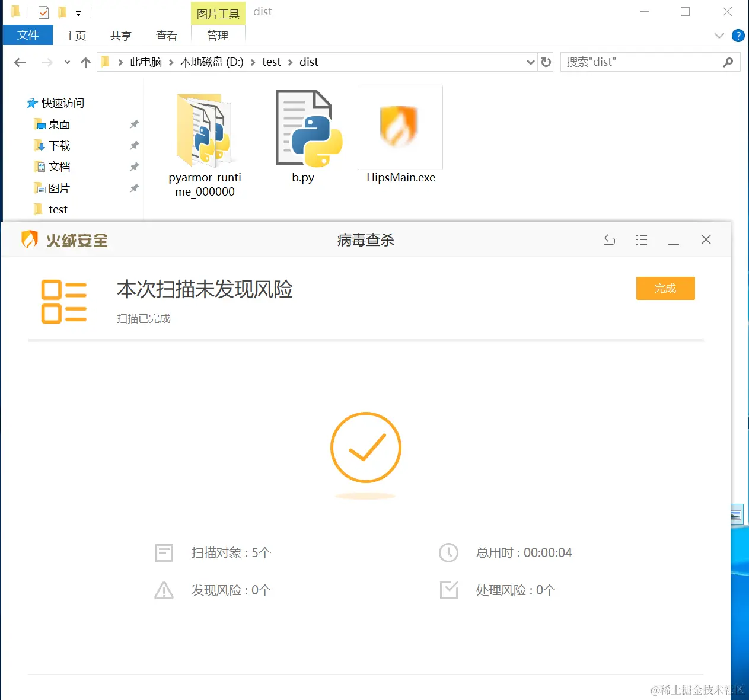Go back in Explorer navigation
749x700 pixels.
(20, 62)
